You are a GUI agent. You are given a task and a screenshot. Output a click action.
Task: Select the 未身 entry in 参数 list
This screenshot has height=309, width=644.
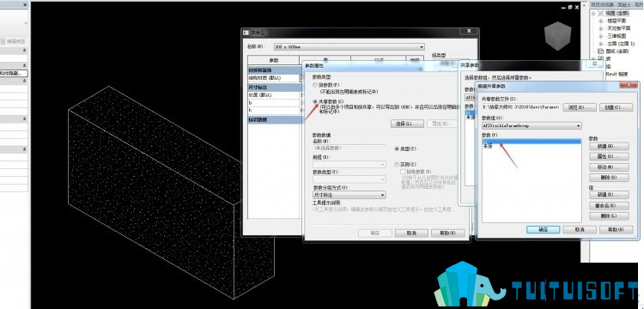tap(532, 146)
